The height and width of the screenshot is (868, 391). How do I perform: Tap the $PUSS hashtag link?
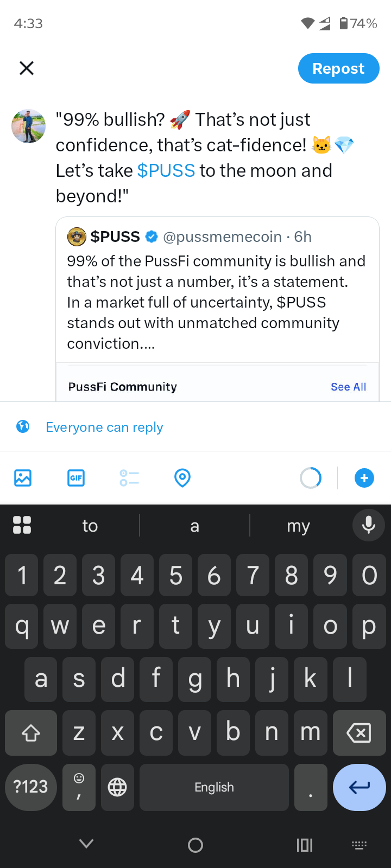[166, 170]
